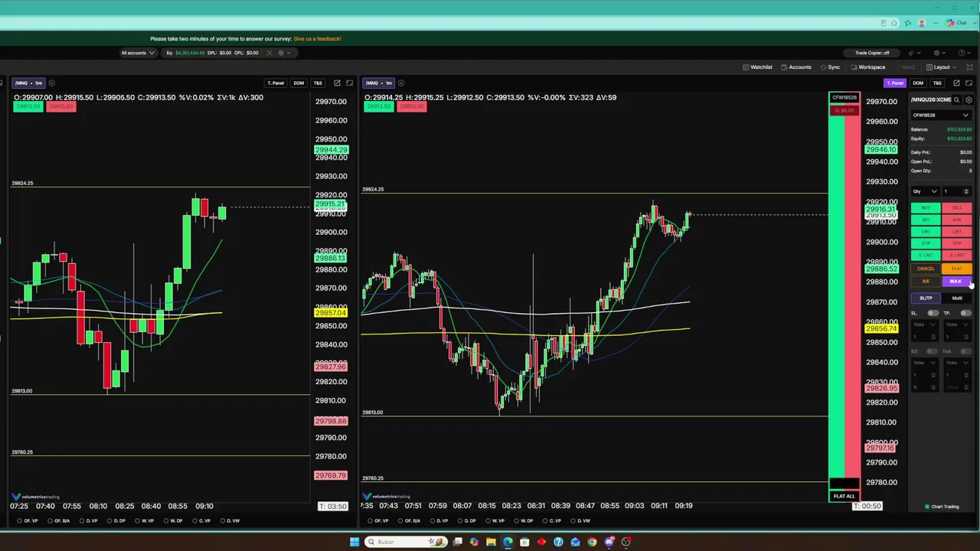Viewport: 980px width, 551px height.
Task: Open the Workspace menu
Action: pyautogui.click(x=867, y=67)
